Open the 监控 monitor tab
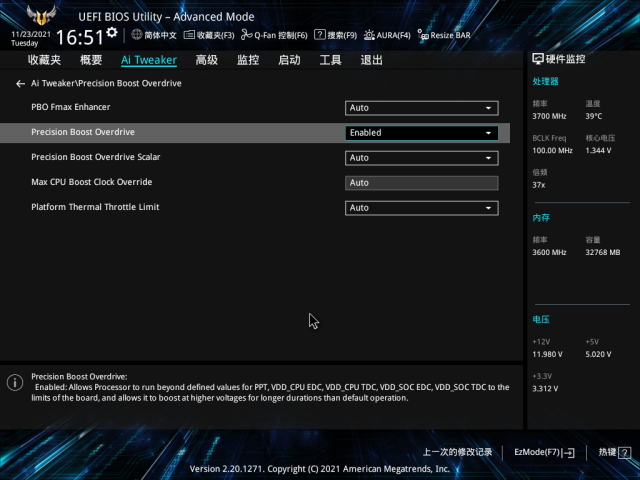 [x=248, y=60]
